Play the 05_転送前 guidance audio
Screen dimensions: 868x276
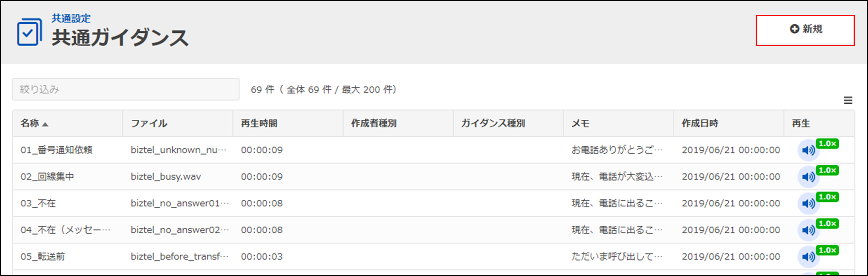point(808,256)
